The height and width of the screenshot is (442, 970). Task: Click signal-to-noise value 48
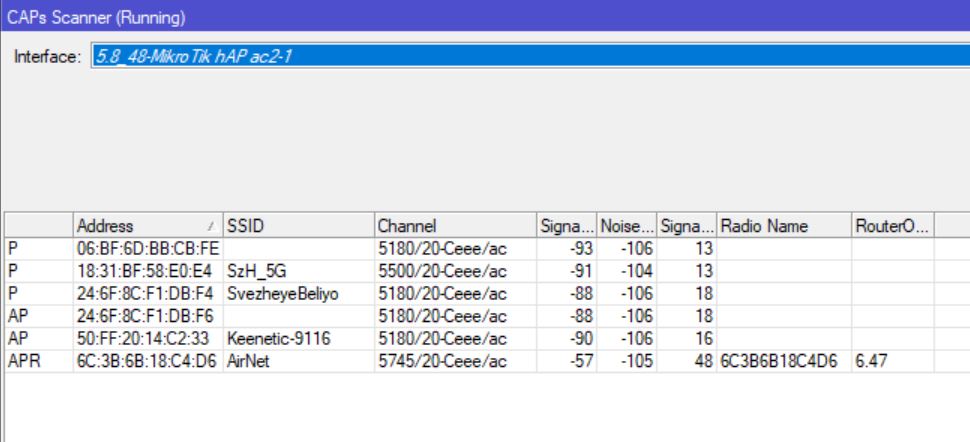(703, 361)
